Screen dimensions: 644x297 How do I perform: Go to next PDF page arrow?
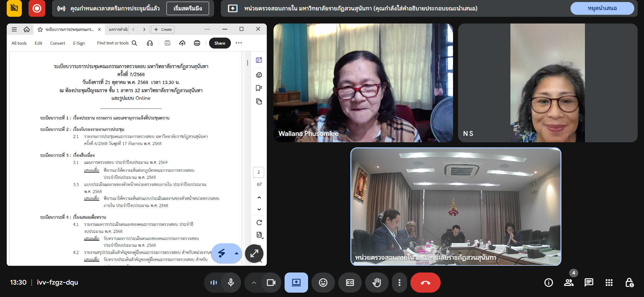pos(259,209)
